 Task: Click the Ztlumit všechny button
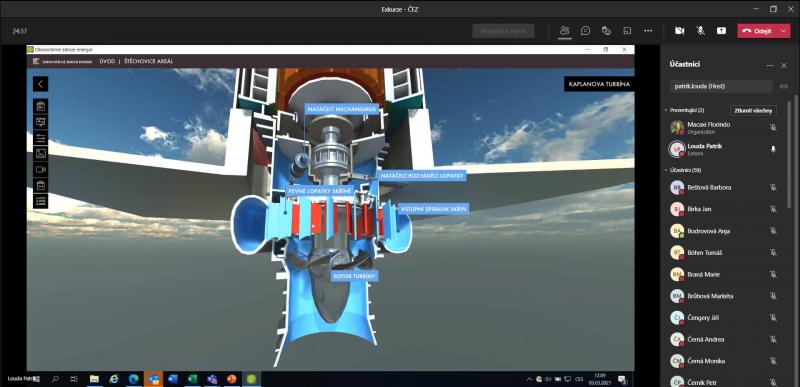[x=754, y=110]
